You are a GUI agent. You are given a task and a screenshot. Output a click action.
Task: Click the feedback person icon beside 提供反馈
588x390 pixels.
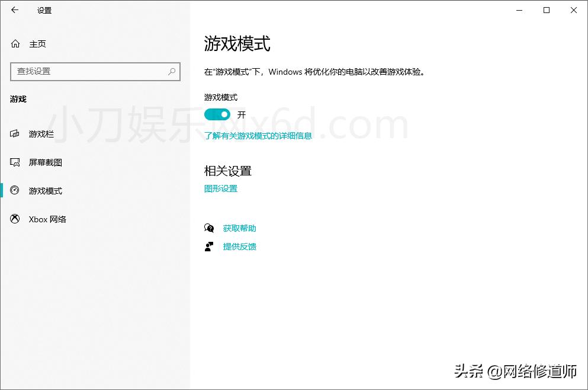pos(209,247)
